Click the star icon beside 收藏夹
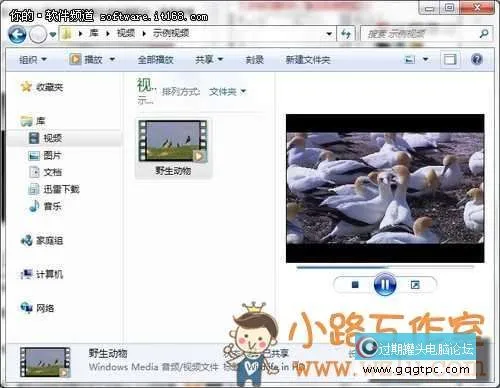Image resolution: width=500 pixels, height=388 pixels. pyautogui.click(x=26, y=87)
